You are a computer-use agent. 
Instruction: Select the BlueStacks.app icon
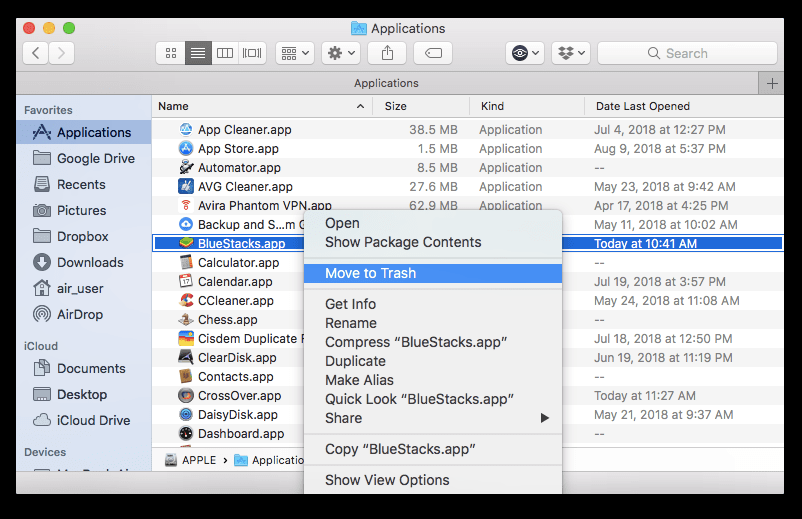186,243
